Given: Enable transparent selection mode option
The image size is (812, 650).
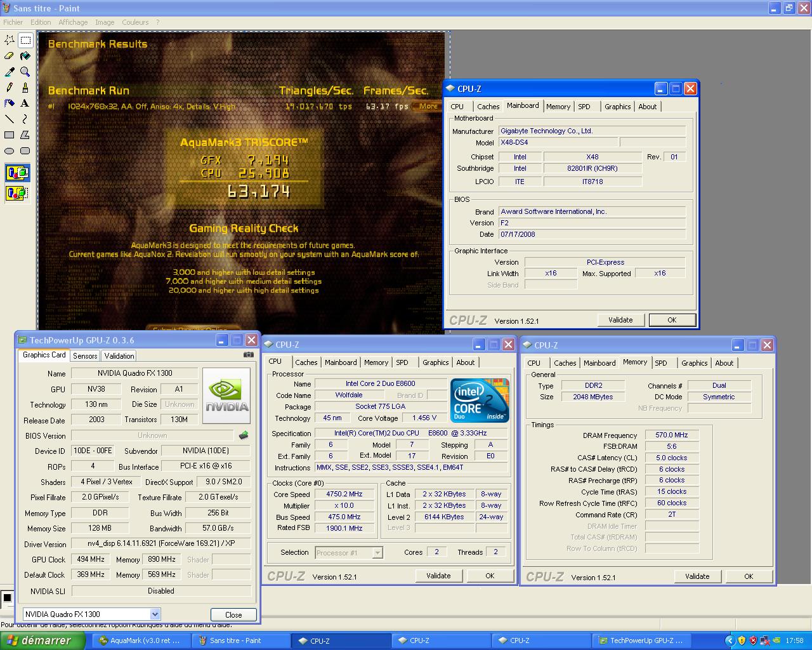Looking at the screenshot, I should 17,193.
